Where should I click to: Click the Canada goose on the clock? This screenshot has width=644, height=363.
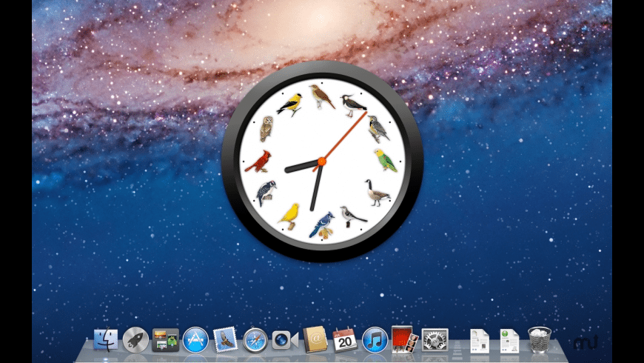click(x=377, y=193)
